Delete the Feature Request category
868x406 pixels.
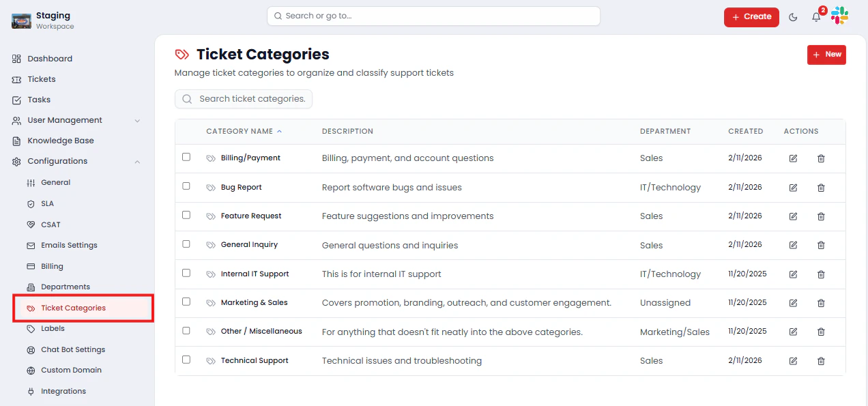click(x=821, y=216)
